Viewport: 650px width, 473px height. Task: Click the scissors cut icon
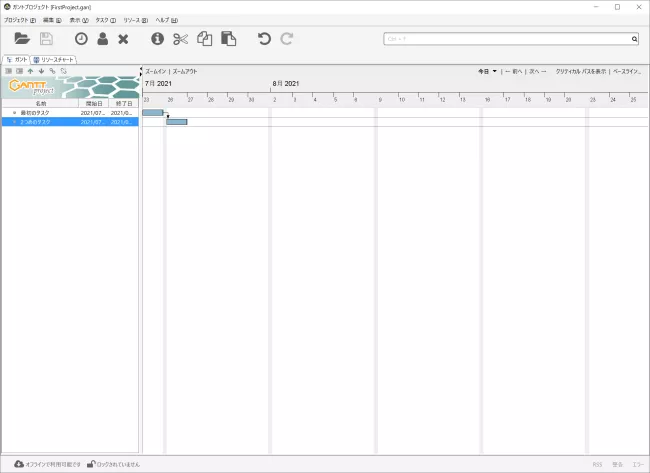180,39
